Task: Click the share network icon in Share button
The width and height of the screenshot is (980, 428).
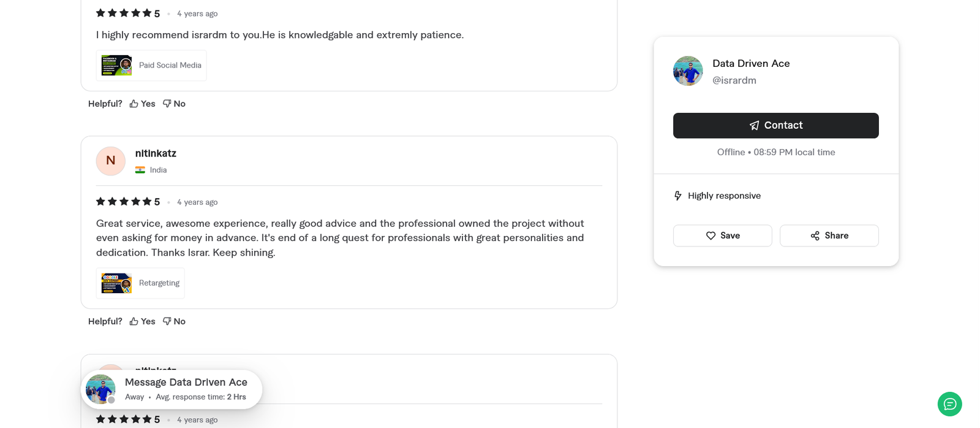Action: [x=815, y=235]
